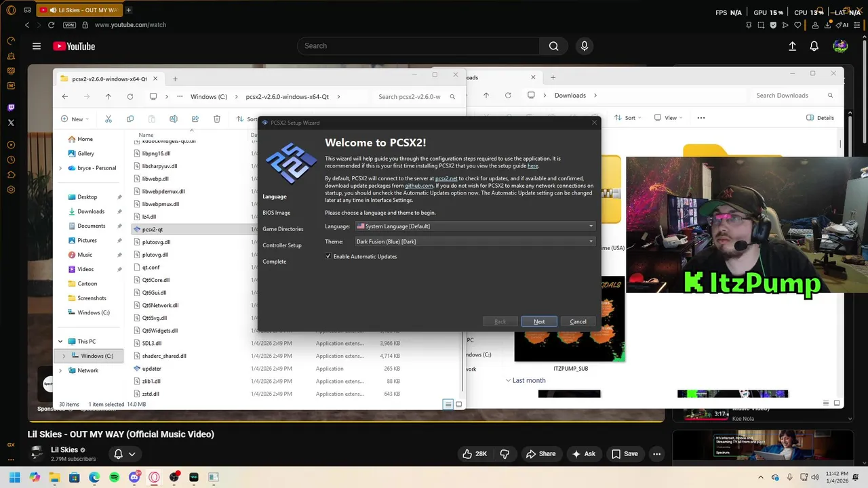The image size is (868, 488).
Task: Reload the page in the Opera browser
Action: [51, 25]
